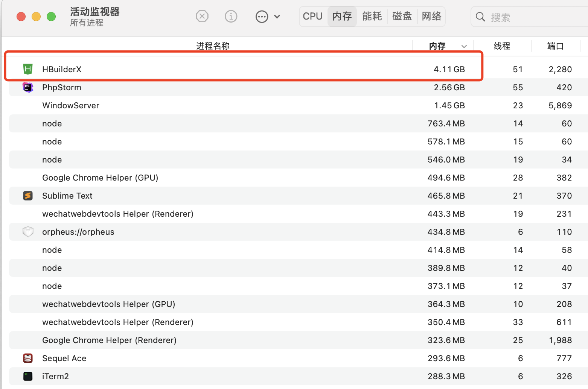Select wechatwebdevtools Helper (Renderer) 443.3 MB row
This screenshot has width=588, height=389.
pos(299,214)
